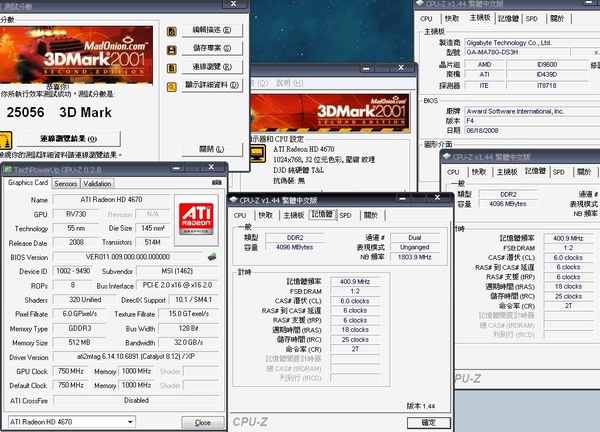Click the 3DMark2001 banner in the settings window

(330, 113)
